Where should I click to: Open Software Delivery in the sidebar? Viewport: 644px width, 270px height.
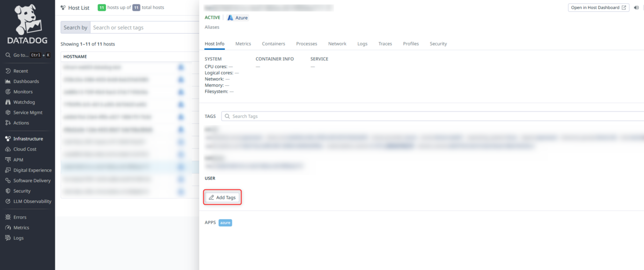[x=32, y=181]
